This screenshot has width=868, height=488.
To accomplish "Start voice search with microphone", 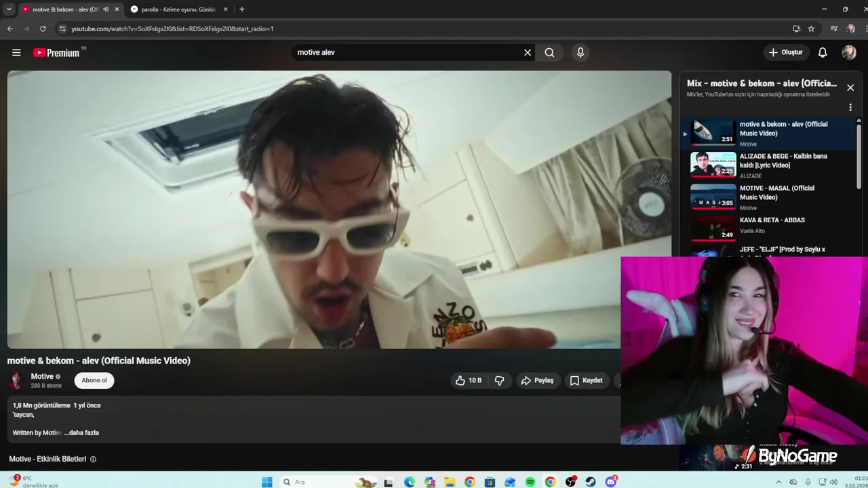I will 580,52.
